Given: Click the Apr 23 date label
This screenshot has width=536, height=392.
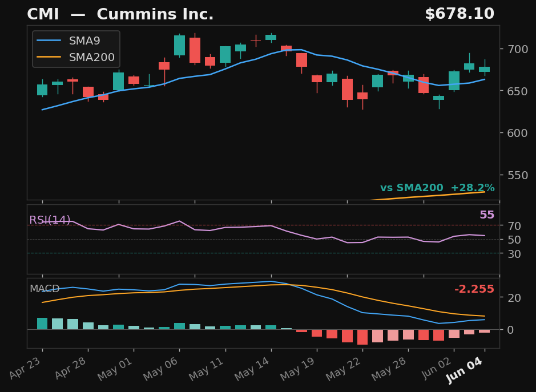Looking at the screenshot, I should tap(26, 367).
